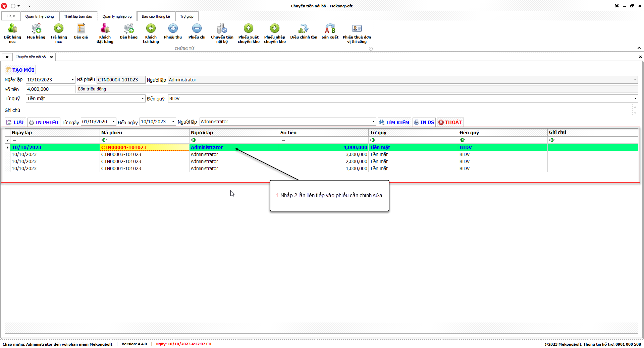Open Báo giá quotation icon
This screenshot has width=644, height=348.
click(x=81, y=31)
